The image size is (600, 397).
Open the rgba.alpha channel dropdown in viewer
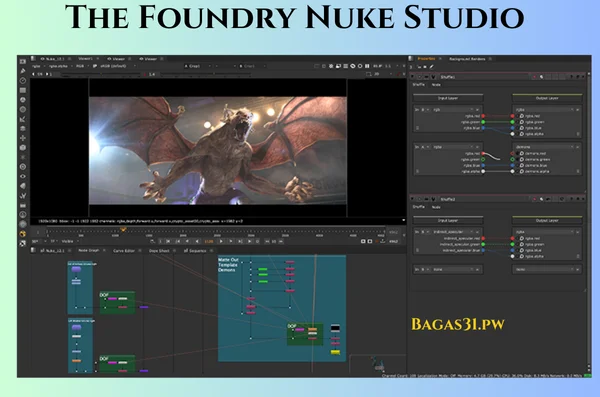(60, 66)
